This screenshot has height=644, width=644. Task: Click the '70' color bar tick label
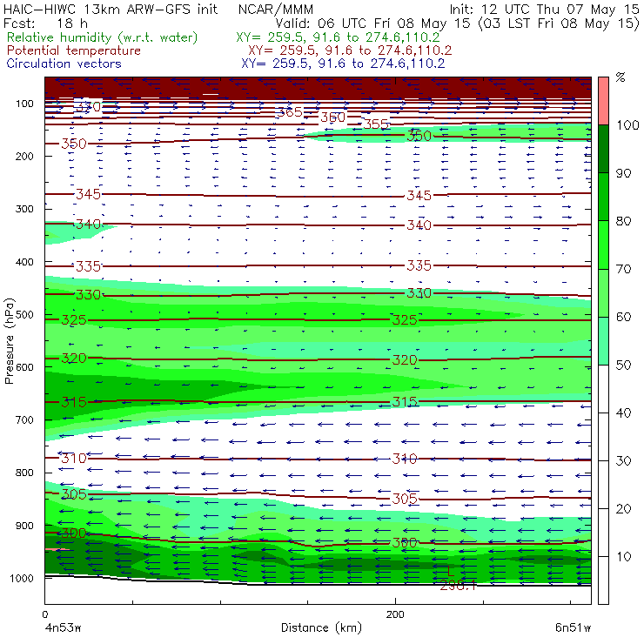click(623, 269)
